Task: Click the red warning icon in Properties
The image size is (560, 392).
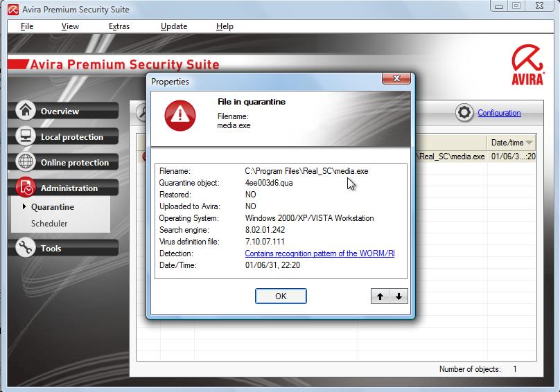Action: (x=180, y=116)
